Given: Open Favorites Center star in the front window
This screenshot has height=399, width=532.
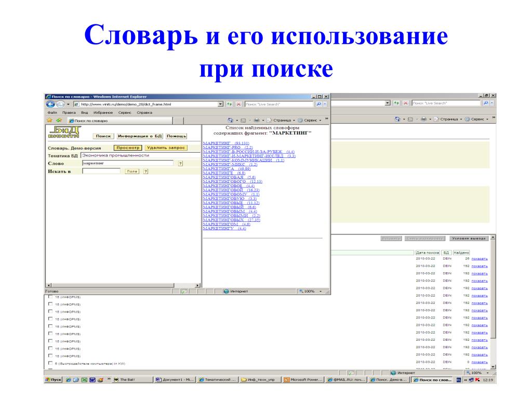Looking at the screenshot, I should pos(49,120).
